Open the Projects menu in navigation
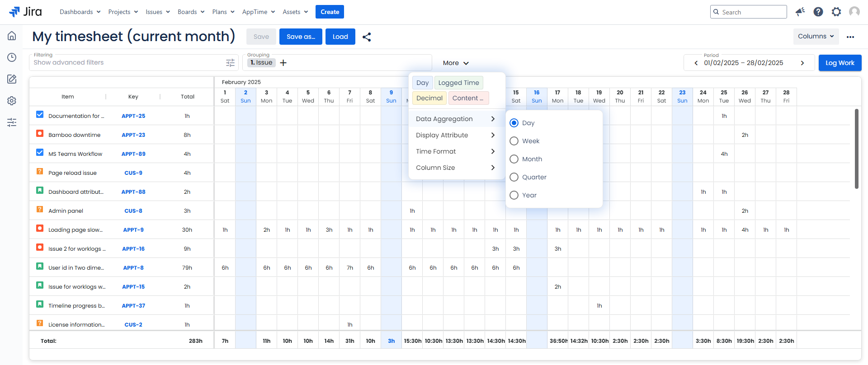This screenshot has width=868, height=365. tap(123, 12)
